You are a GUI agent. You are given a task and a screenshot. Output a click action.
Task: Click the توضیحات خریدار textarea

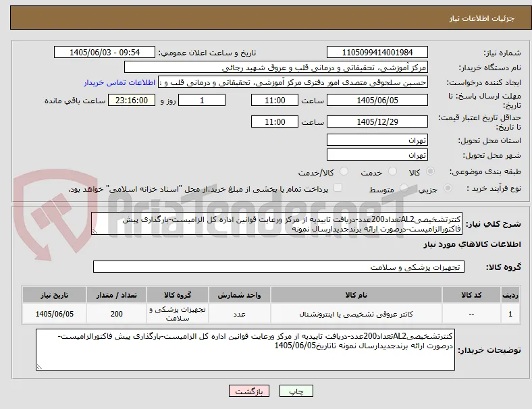pyautogui.click(x=245, y=350)
